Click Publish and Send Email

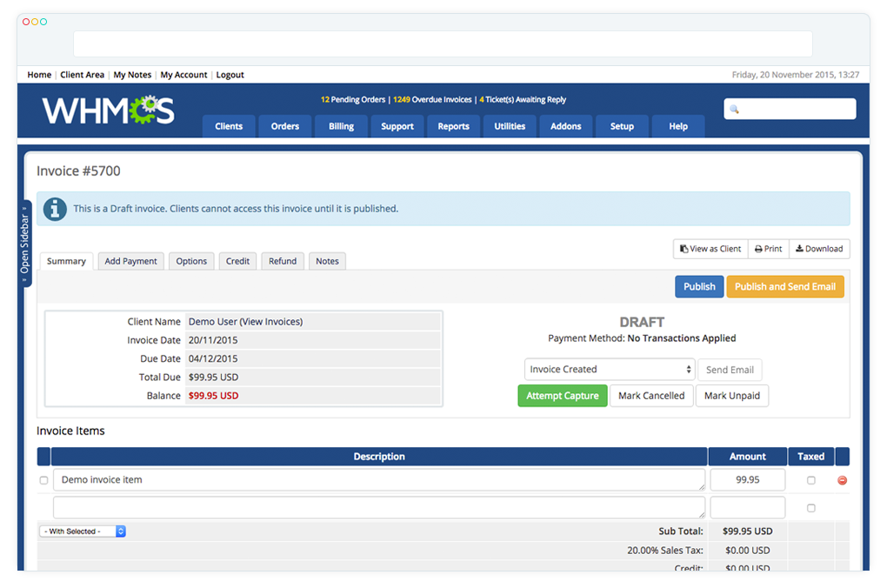tap(785, 286)
